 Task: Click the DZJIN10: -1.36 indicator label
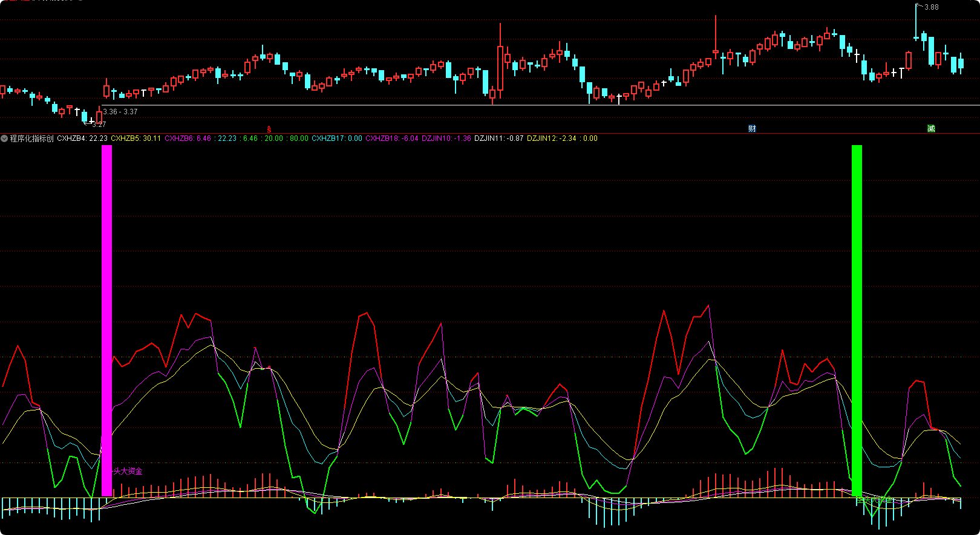(446, 138)
